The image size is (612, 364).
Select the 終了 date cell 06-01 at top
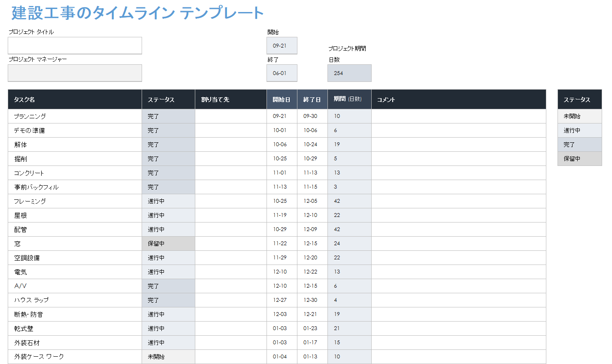click(282, 73)
